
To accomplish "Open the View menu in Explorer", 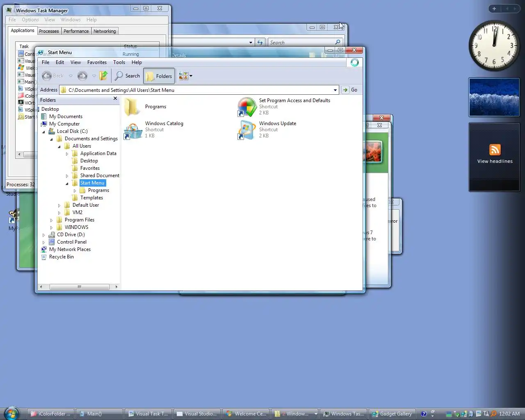I will tap(75, 62).
